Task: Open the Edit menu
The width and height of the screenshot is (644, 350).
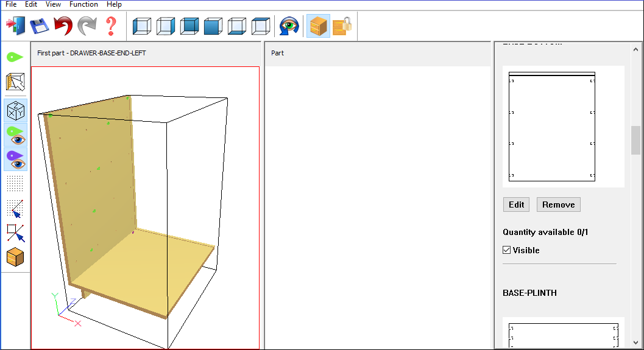Action: tap(31, 4)
